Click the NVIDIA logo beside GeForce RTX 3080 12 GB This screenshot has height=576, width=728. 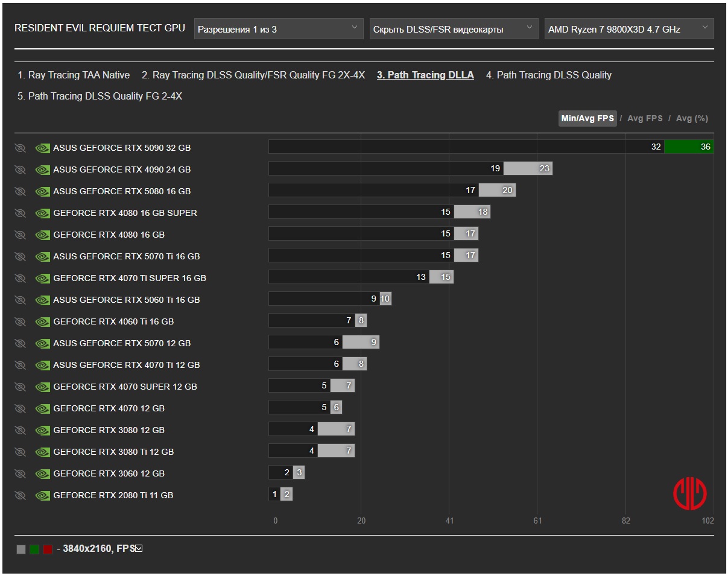coord(42,430)
